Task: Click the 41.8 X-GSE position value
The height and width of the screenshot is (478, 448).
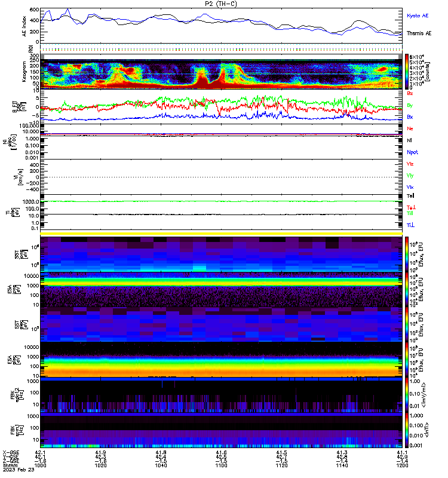Action: point(161,452)
